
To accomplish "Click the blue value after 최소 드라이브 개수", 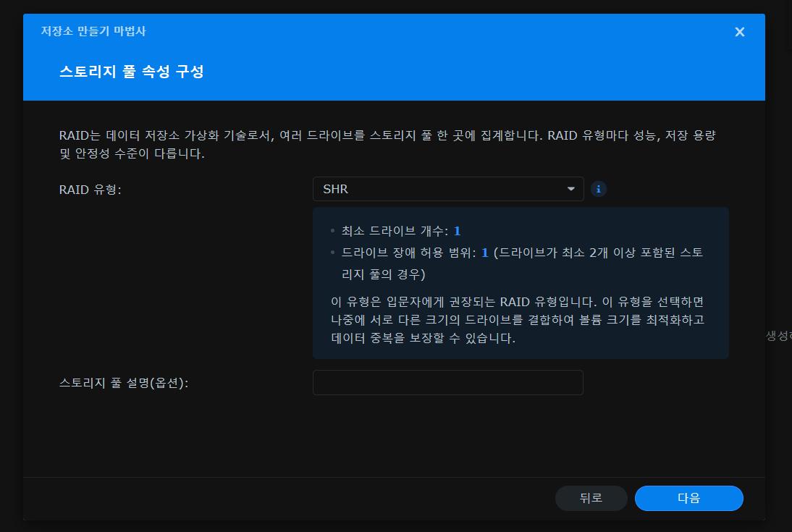I will pyautogui.click(x=457, y=231).
